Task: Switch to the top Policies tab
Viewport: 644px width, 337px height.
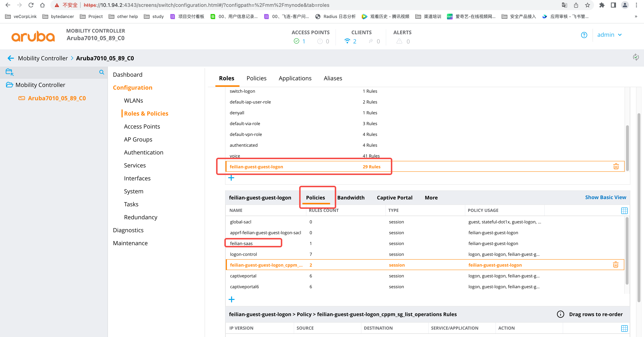Action: (256, 78)
